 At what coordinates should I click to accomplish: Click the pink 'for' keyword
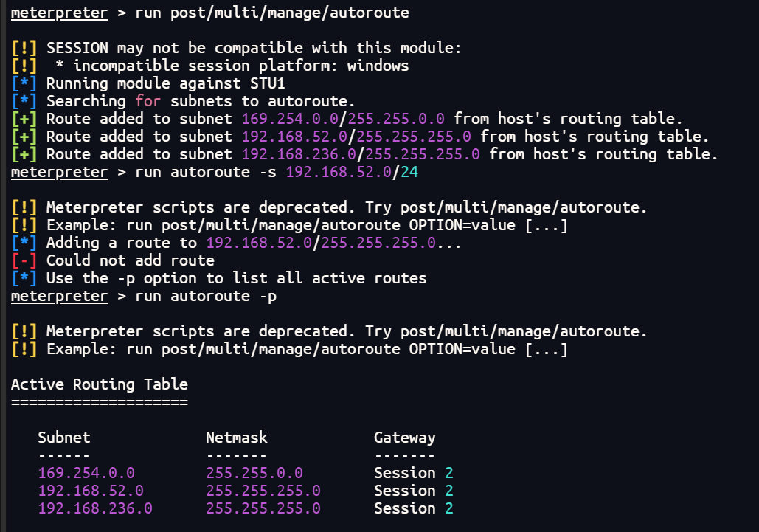coord(148,101)
